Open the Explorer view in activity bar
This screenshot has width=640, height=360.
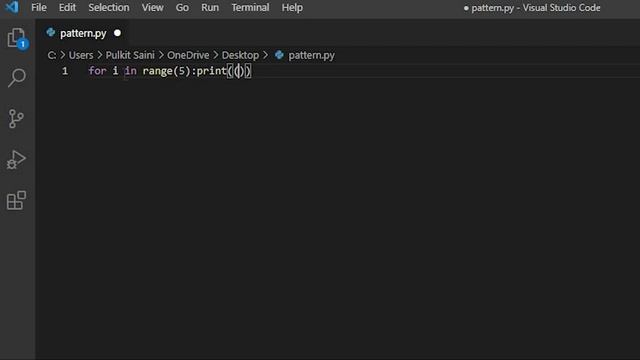coord(17,38)
